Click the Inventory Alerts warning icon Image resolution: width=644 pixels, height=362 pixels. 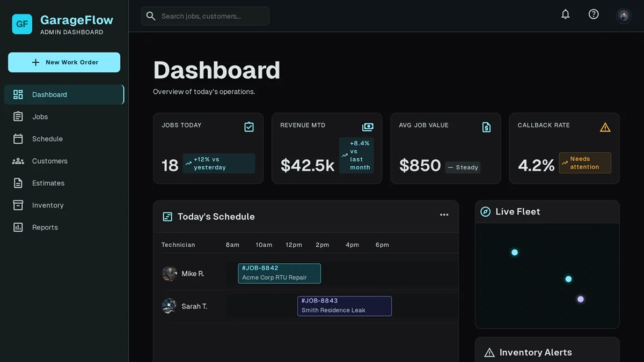489,352
